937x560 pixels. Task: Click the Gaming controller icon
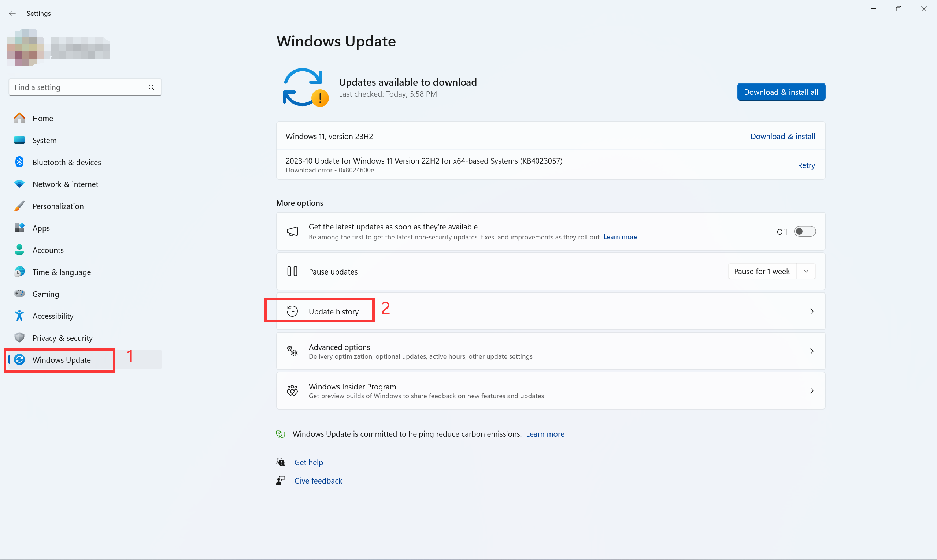(19, 294)
